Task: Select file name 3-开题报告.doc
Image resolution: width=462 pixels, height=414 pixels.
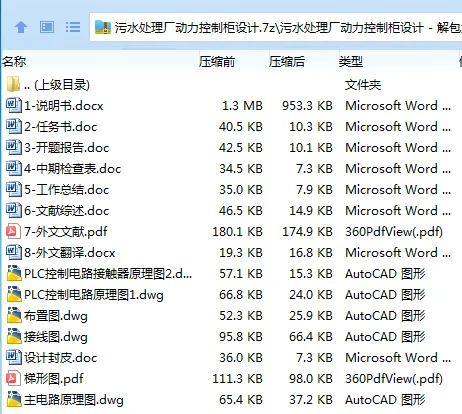Action: coord(67,148)
